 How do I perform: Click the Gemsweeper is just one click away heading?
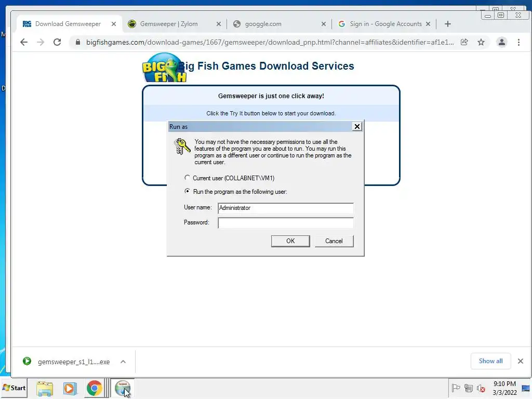click(271, 96)
